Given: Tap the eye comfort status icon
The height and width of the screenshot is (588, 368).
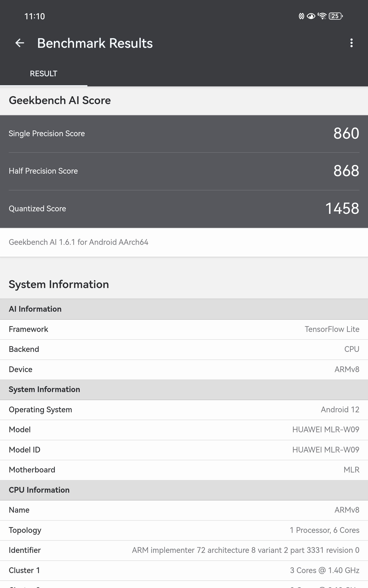Looking at the screenshot, I should [311, 16].
